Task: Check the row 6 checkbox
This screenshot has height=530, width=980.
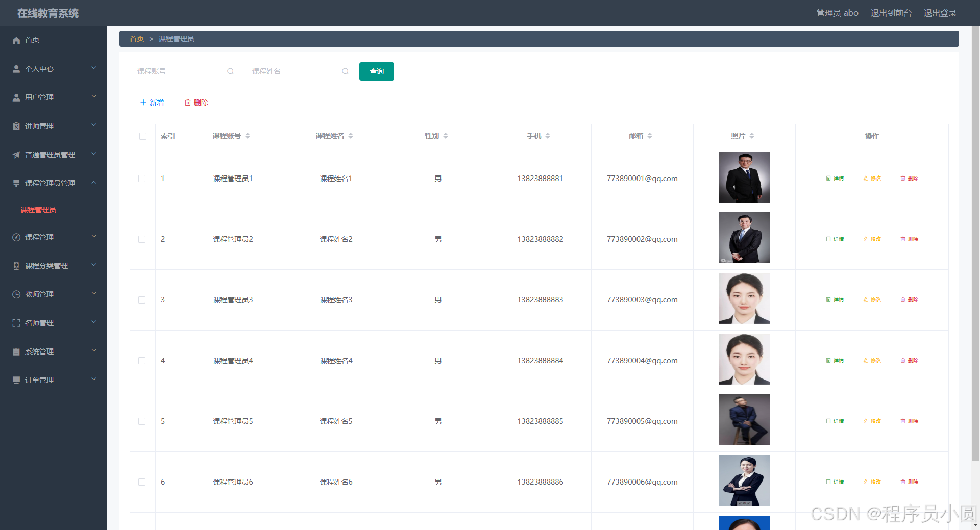Action: 142,482
